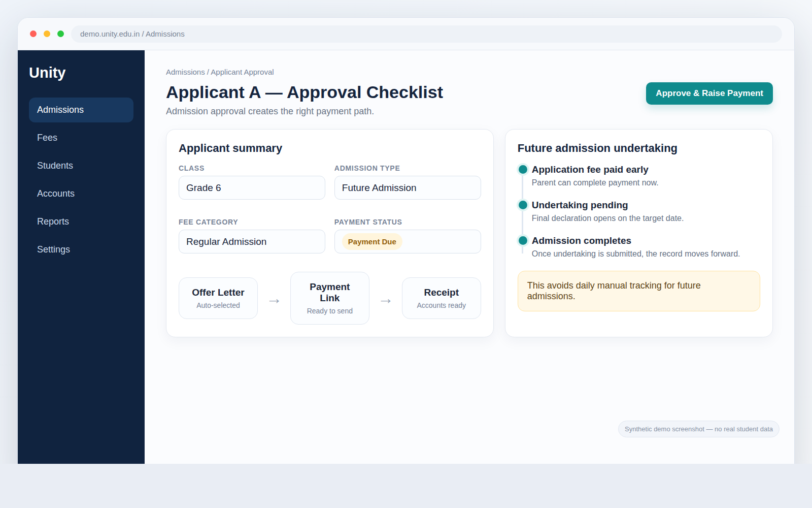Click the arrow between Payment Link and Receipt

click(x=386, y=301)
